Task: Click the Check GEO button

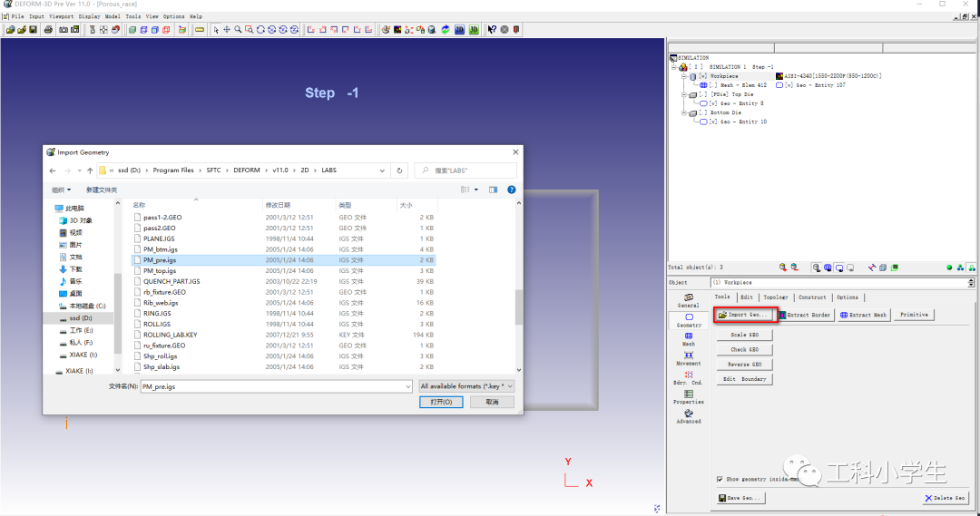Action: (x=744, y=349)
